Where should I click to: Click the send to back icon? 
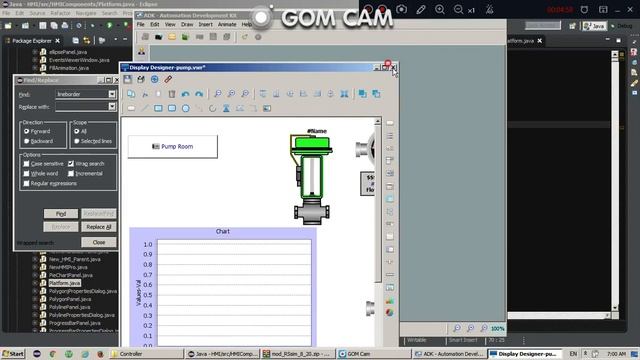(376, 94)
